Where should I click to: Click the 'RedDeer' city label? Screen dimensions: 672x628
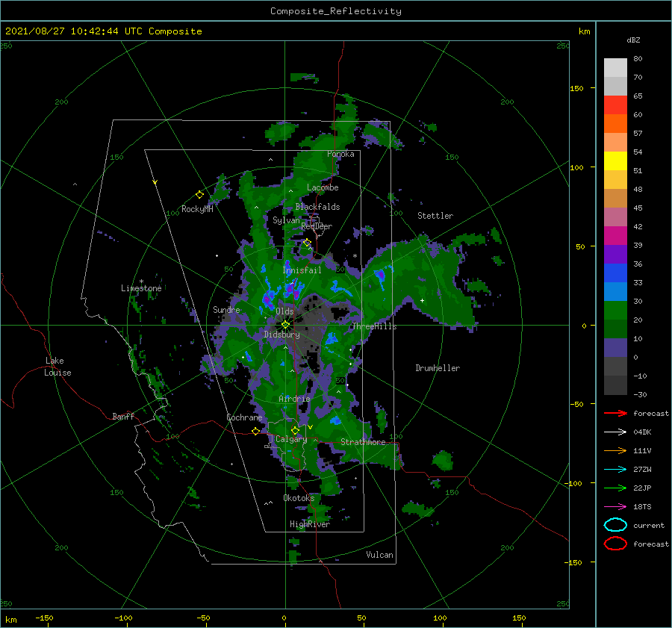[317, 226]
